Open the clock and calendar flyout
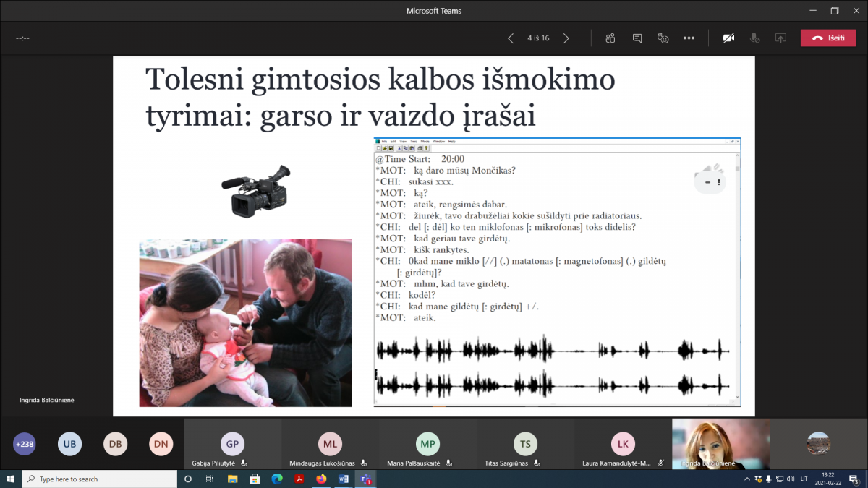The width and height of the screenshot is (868, 488). [x=830, y=479]
